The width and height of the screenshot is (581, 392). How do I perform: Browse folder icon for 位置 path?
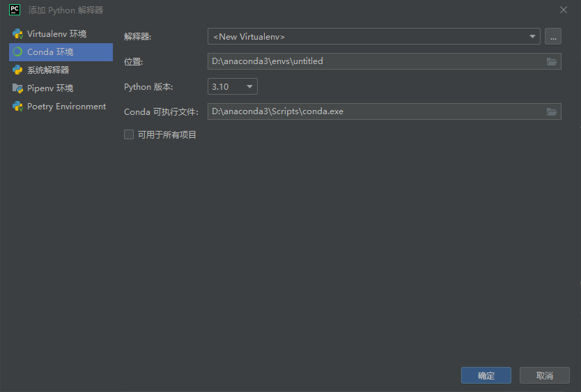[x=552, y=61]
